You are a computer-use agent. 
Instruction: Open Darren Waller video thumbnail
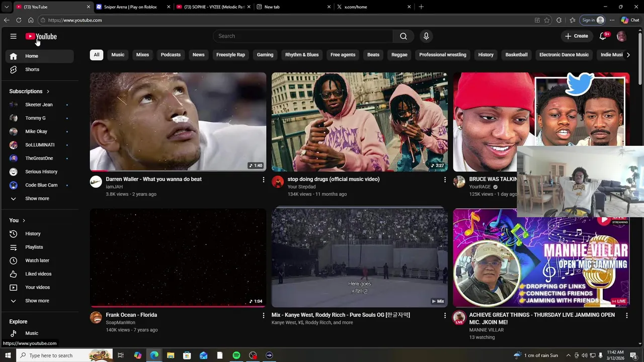178,122
